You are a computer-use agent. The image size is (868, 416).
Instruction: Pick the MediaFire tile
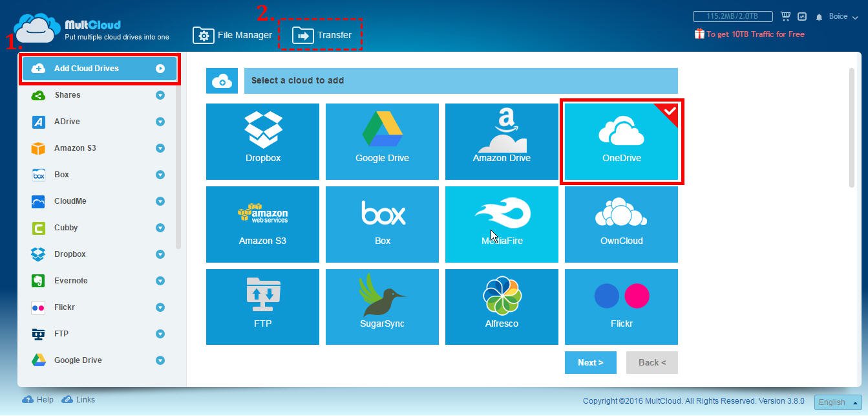[x=502, y=224]
